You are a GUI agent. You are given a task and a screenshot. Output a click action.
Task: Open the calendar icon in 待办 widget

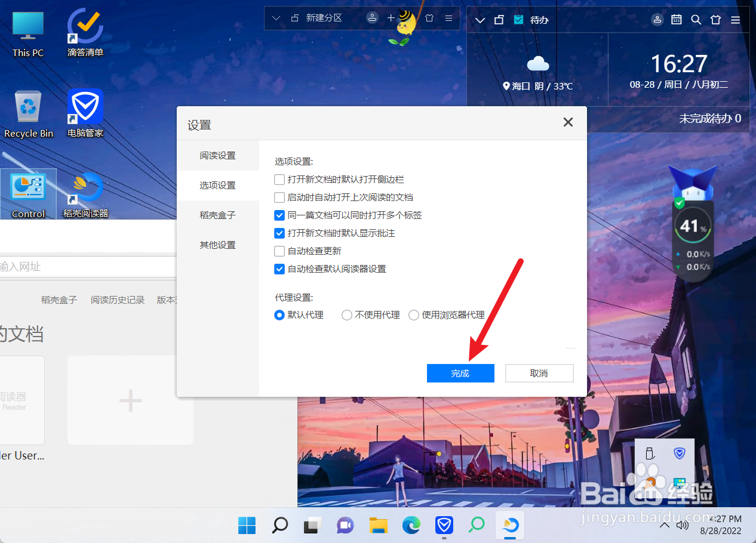(x=677, y=20)
